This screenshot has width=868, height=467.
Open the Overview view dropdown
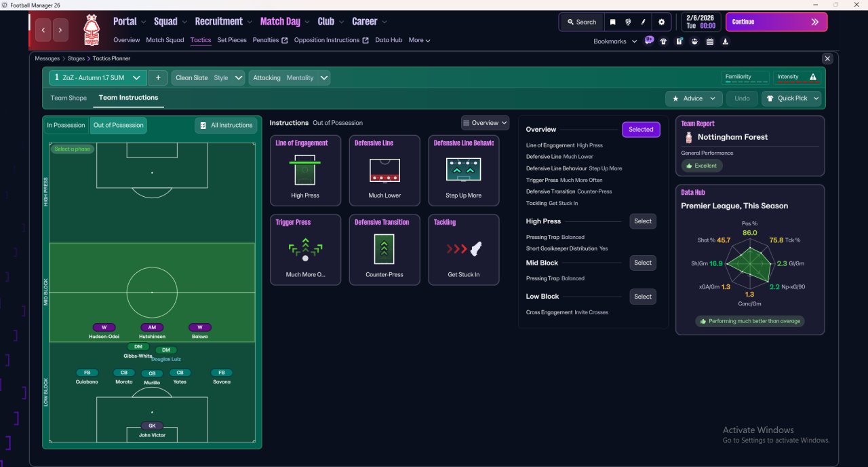click(x=485, y=123)
